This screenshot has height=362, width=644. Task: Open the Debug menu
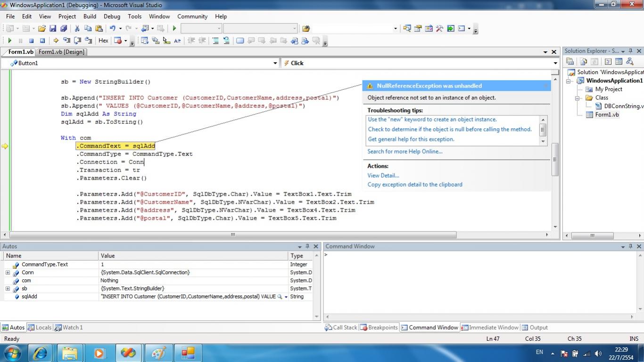[x=112, y=16]
